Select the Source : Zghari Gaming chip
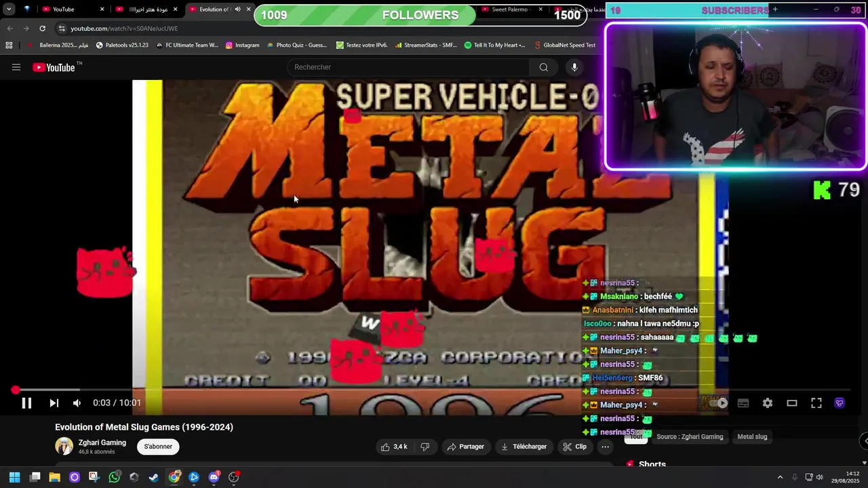The height and width of the screenshot is (488, 868). (x=690, y=437)
